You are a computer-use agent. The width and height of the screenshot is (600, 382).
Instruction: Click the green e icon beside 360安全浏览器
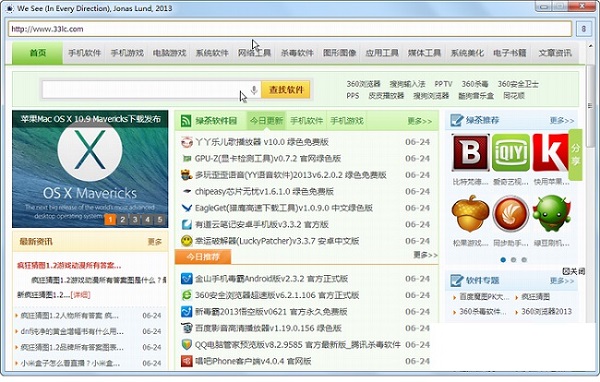pos(186,295)
